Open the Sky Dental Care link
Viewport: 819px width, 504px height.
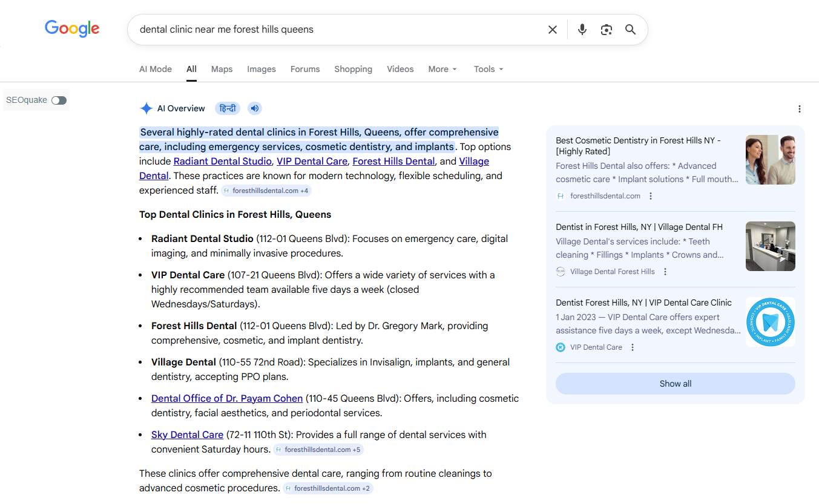coord(188,434)
